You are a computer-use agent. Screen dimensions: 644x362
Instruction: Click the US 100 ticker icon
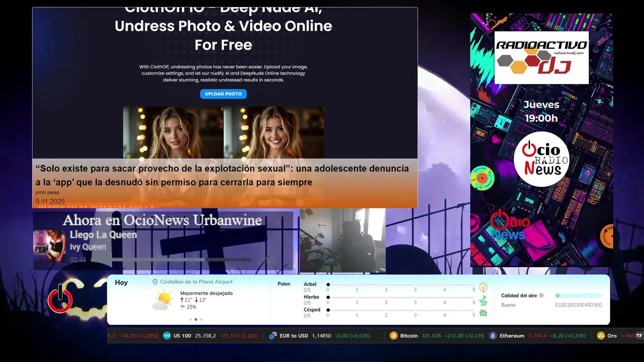click(x=167, y=336)
